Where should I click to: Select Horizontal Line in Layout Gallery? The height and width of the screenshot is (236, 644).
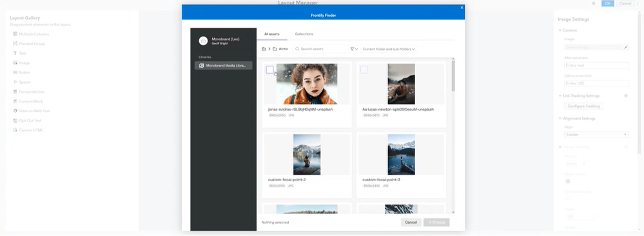[x=28, y=92]
